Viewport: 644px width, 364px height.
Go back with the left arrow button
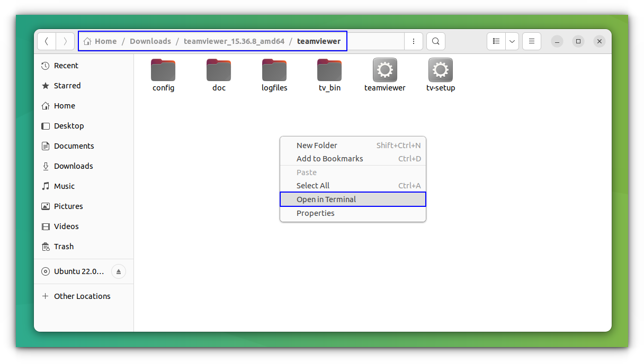coord(47,41)
